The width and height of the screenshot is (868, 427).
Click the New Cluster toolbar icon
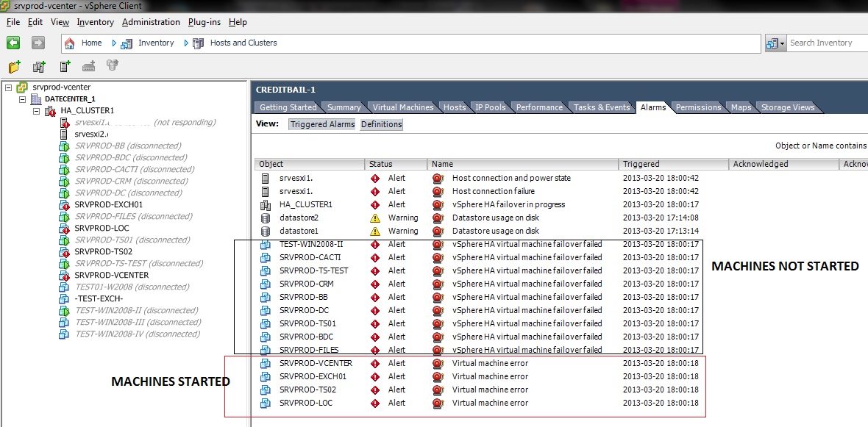pyautogui.click(x=39, y=67)
